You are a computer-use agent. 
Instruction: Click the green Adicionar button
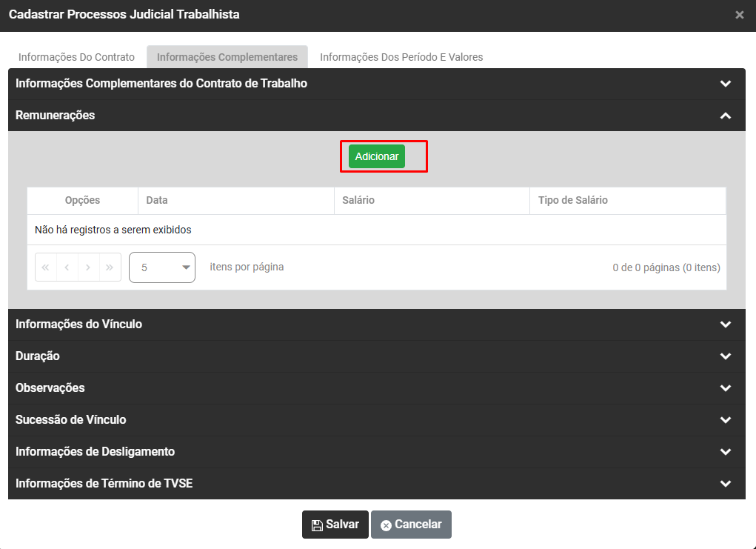click(377, 156)
